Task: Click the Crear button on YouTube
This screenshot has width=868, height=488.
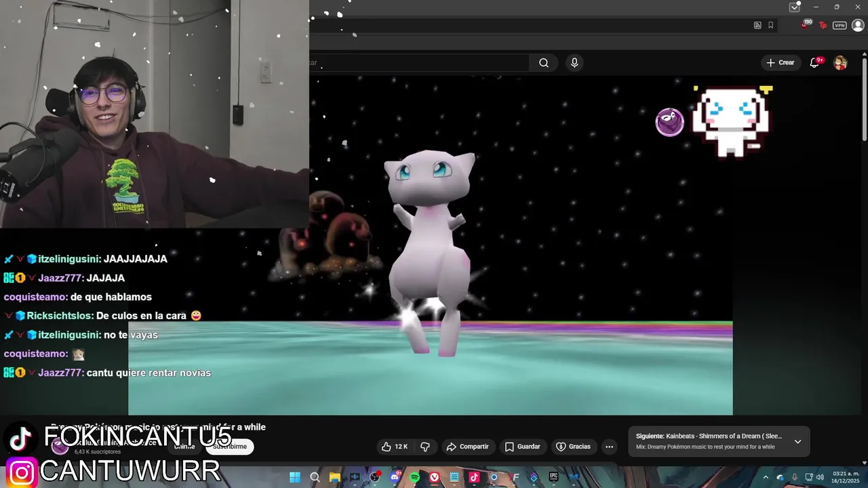Action: (x=781, y=62)
